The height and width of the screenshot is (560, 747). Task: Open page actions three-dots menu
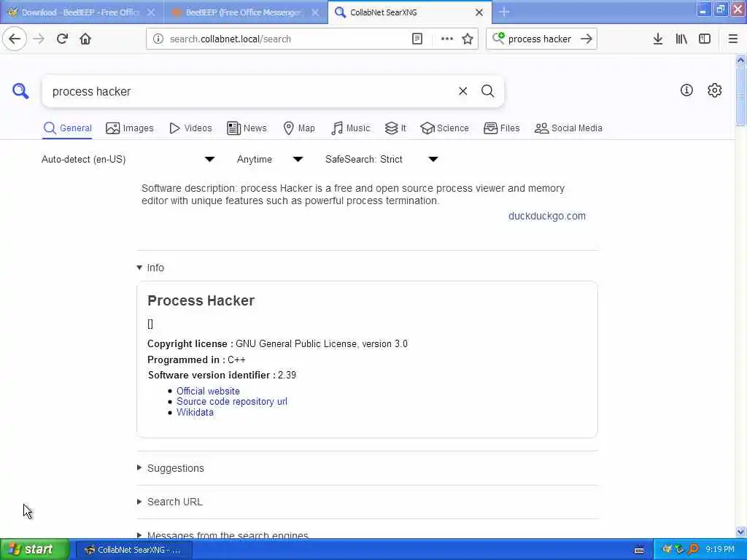pos(447,39)
